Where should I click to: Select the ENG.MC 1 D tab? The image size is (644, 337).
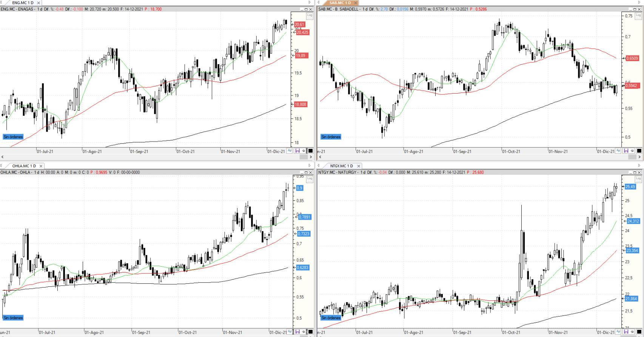click(23, 3)
